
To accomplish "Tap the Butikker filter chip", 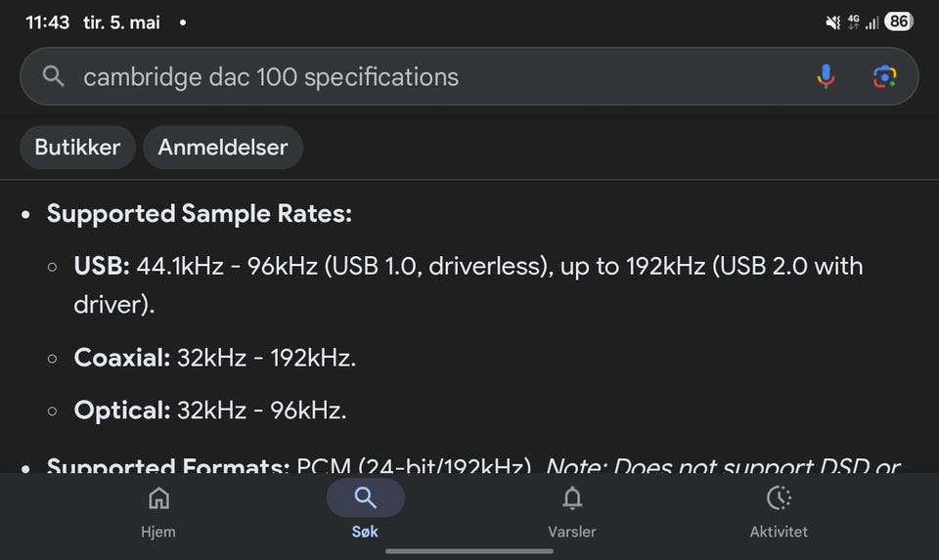I will (x=77, y=148).
